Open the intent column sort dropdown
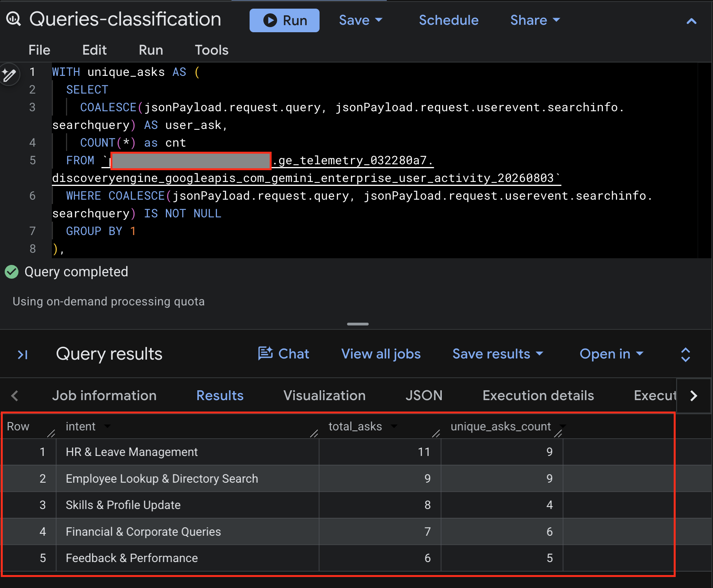 107,426
